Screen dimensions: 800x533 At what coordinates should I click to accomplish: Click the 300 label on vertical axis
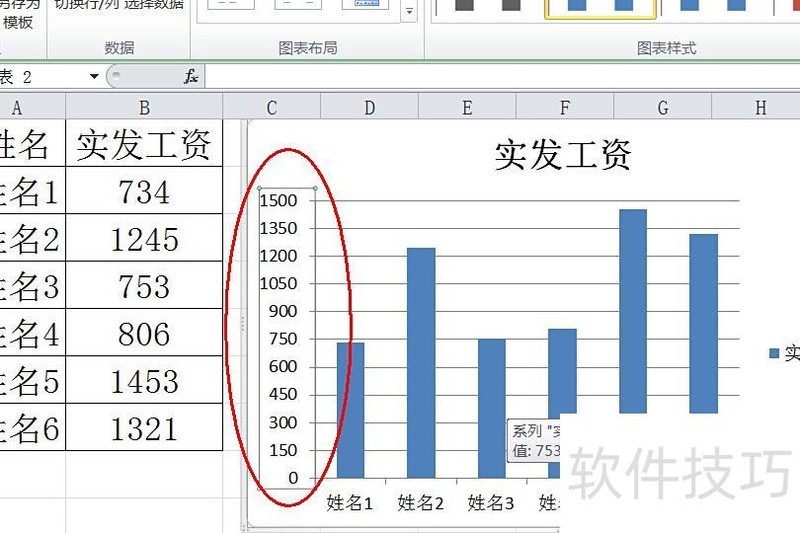(283, 423)
